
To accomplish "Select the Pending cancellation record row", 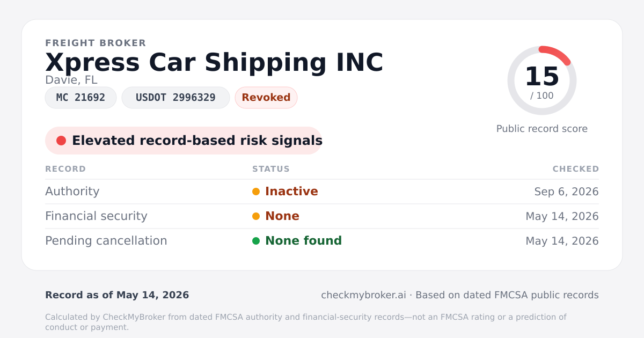I will (322, 241).
